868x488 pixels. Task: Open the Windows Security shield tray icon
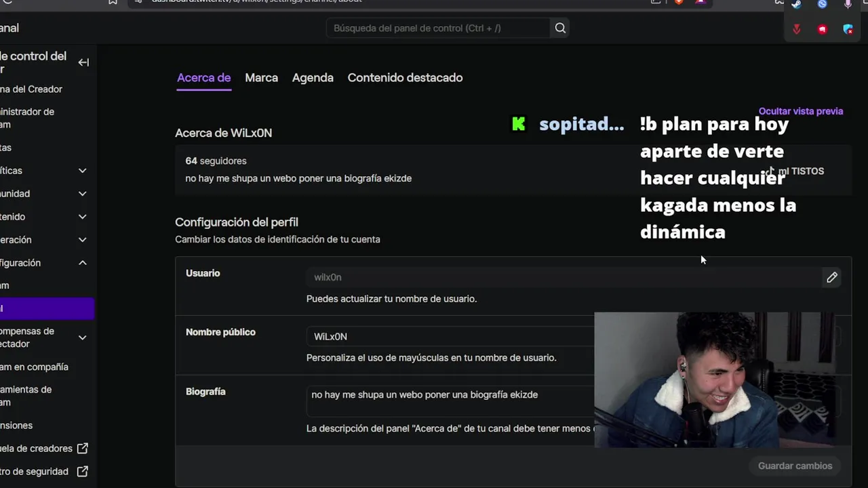click(848, 29)
